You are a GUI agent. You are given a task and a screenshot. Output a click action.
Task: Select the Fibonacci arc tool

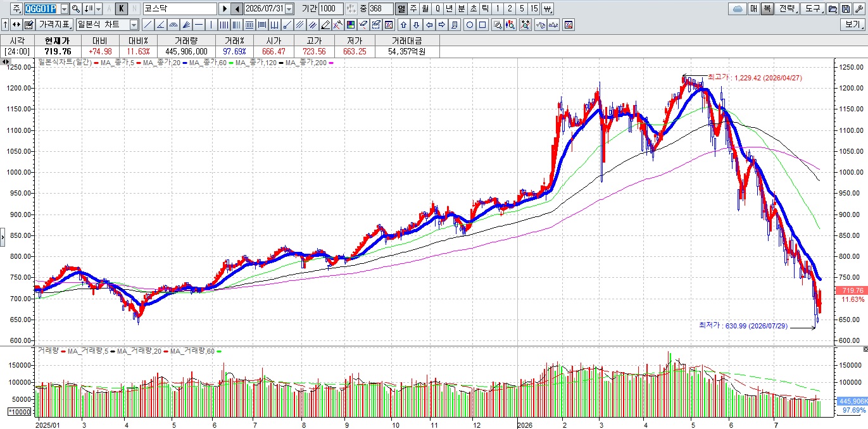[x=173, y=25]
